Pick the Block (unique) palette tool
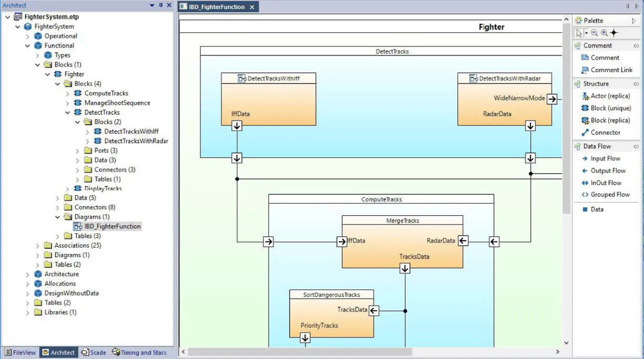644x359 pixels. tap(610, 108)
